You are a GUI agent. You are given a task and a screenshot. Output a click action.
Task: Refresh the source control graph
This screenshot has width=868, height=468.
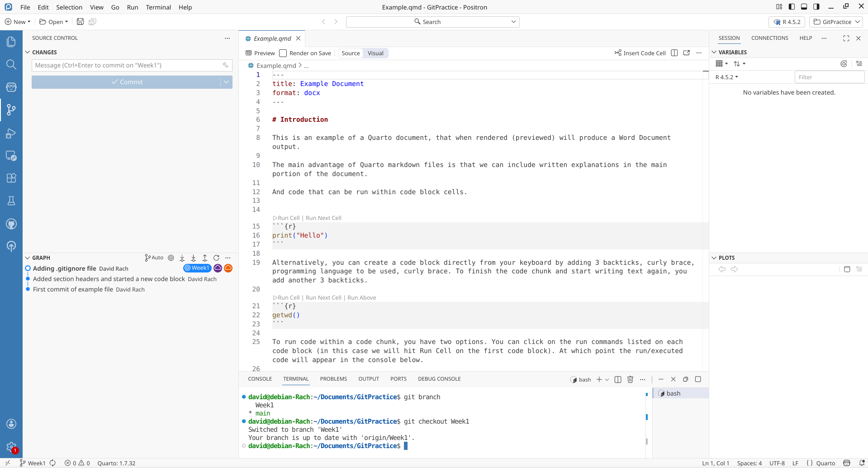(x=216, y=258)
